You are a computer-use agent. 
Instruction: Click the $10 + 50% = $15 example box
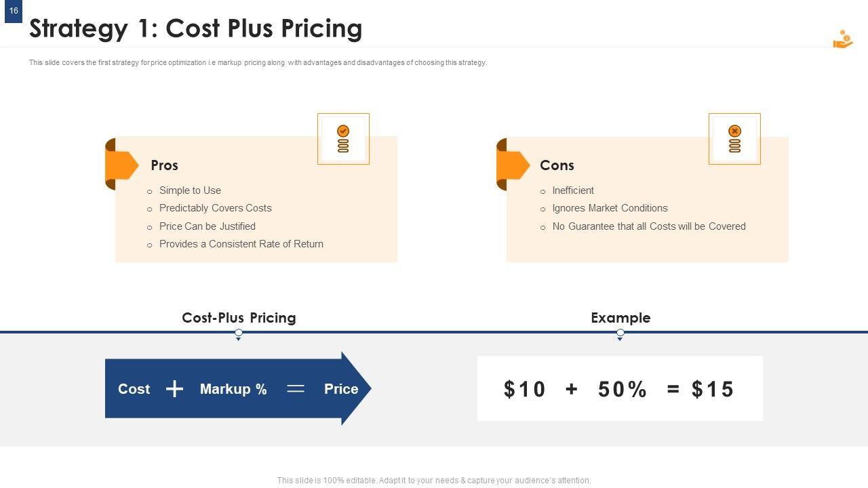[620, 388]
